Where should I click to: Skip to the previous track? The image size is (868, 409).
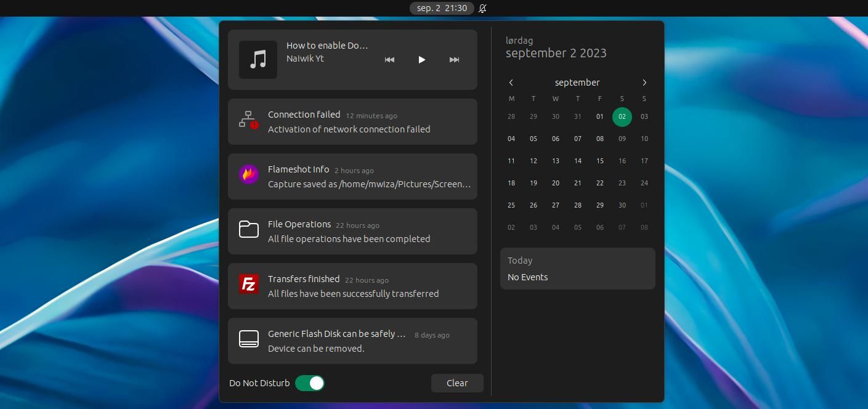(389, 59)
